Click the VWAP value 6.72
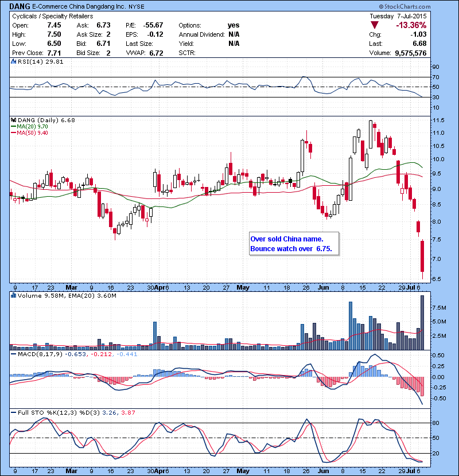Screen dimensions: 459x476 pos(156,53)
